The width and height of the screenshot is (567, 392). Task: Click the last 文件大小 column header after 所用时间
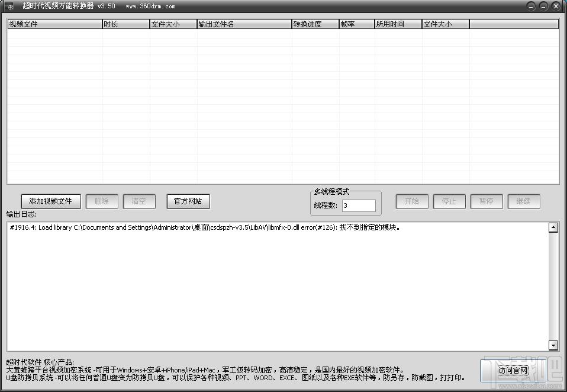(x=446, y=24)
